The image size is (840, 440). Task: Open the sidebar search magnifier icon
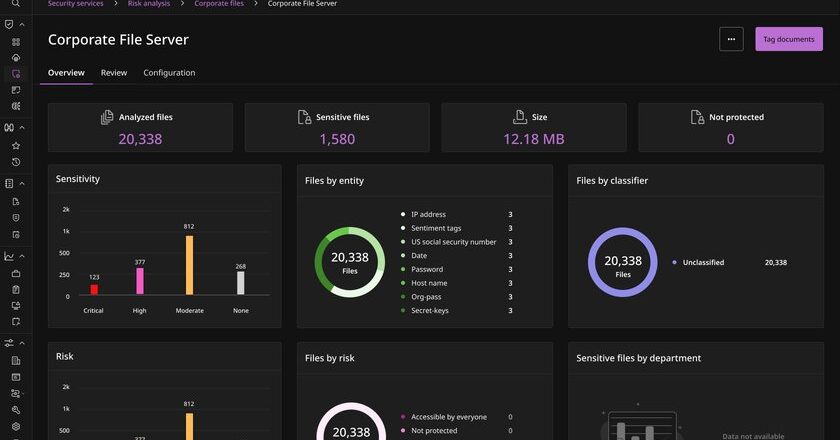tap(16, 3)
